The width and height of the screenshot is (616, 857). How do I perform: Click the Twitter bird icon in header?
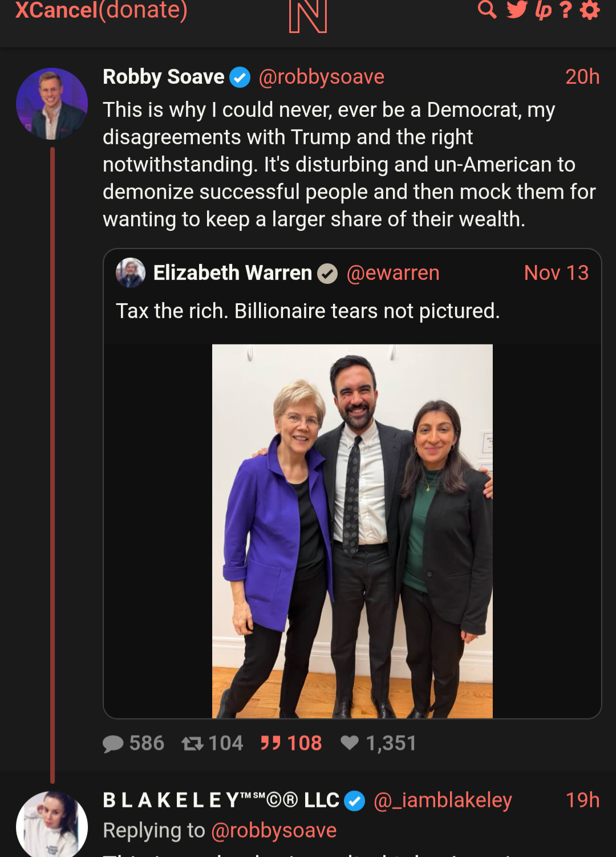point(517,10)
